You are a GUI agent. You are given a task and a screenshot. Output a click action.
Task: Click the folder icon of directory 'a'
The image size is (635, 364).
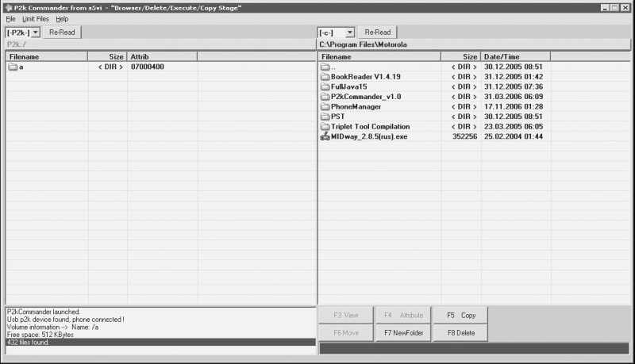[13, 67]
